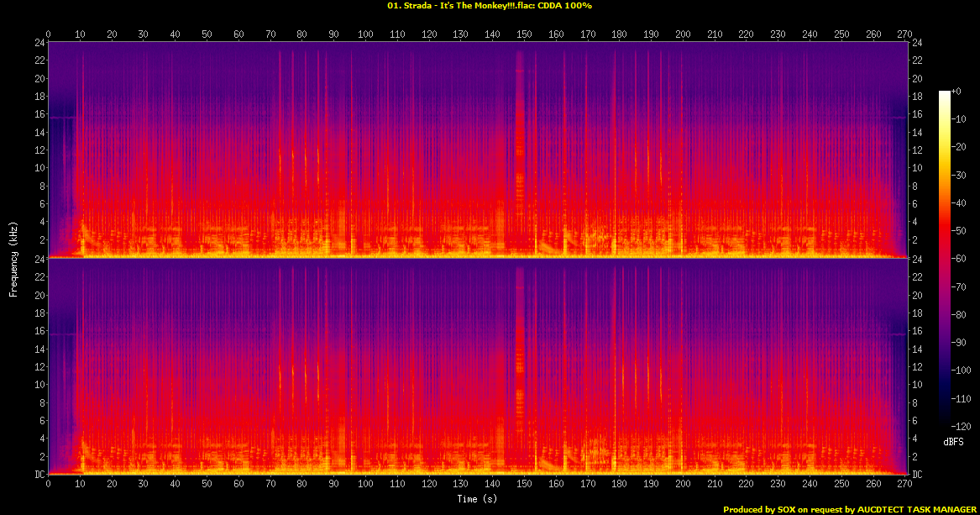This screenshot has height=515, width=980.
Task: Click the "-10" color scale label
Action: coord(959,118)
